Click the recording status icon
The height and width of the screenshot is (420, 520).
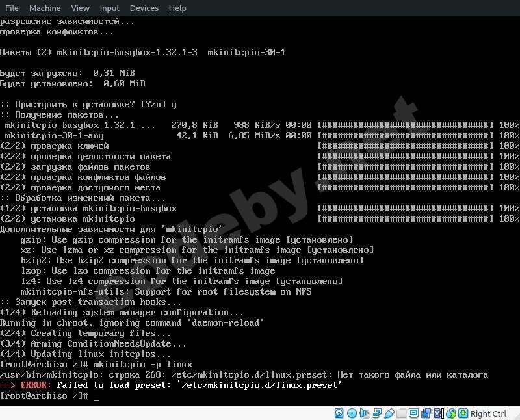[x=426, y=413]
